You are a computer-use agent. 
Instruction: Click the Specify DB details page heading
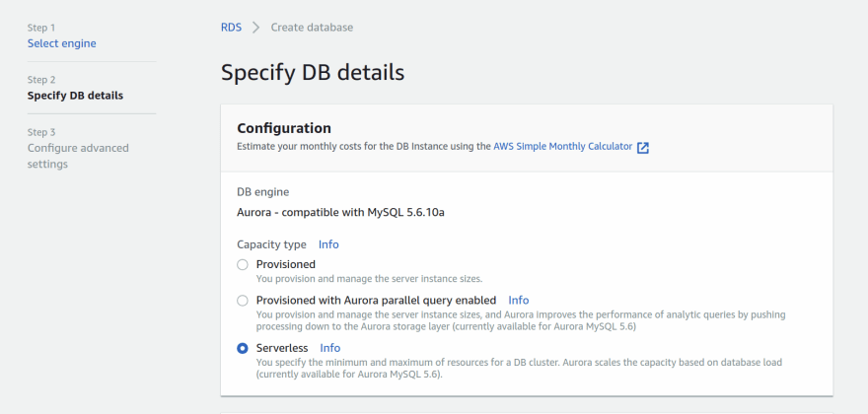coord(313,72)
